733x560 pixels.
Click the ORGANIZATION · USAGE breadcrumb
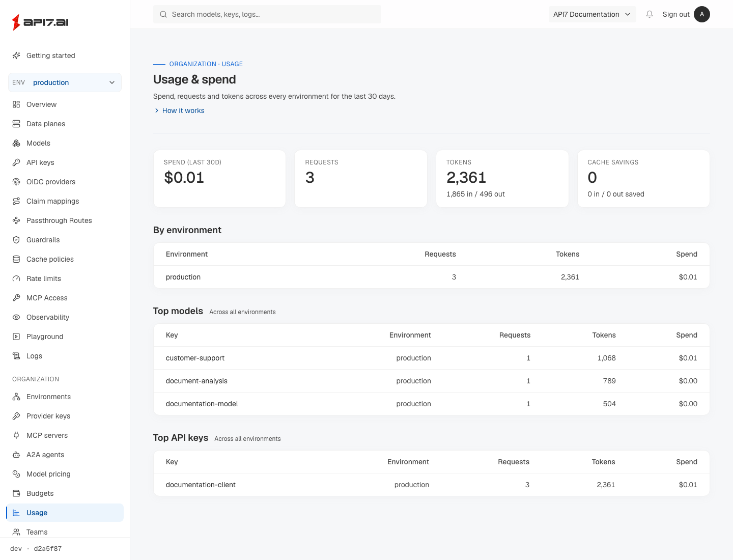click(206, 64)
